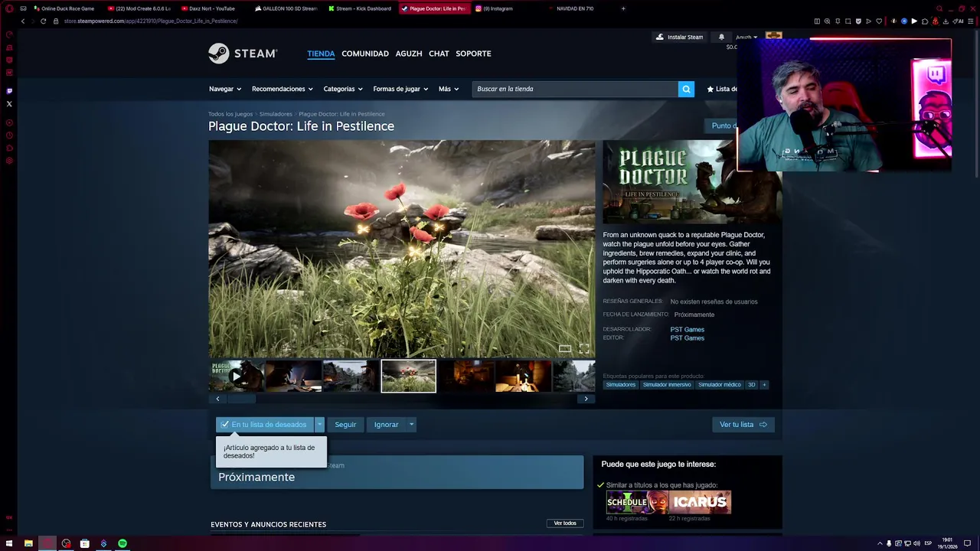The height and width of the screenshot is (551, 980).
Task: Reload the page with browser refresh icon
Action: [43, 21]
